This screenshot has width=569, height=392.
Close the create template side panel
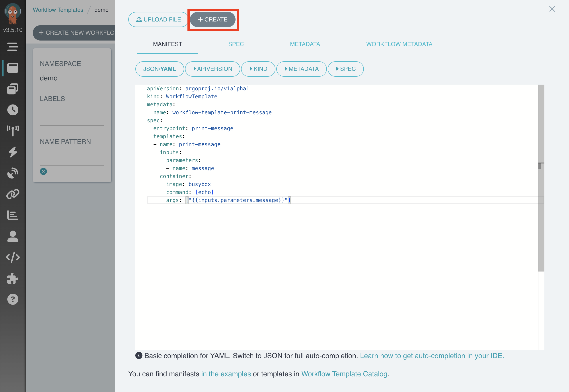(552, 9)
